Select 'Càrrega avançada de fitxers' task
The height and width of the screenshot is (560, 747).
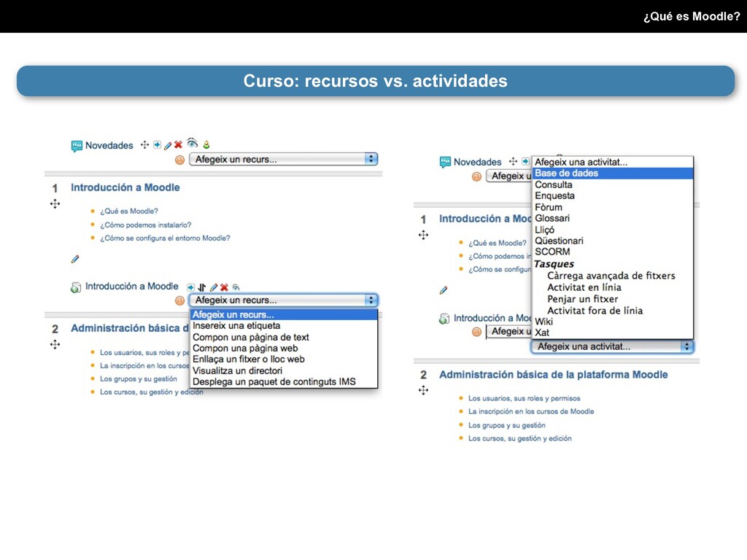coord(613,276)
